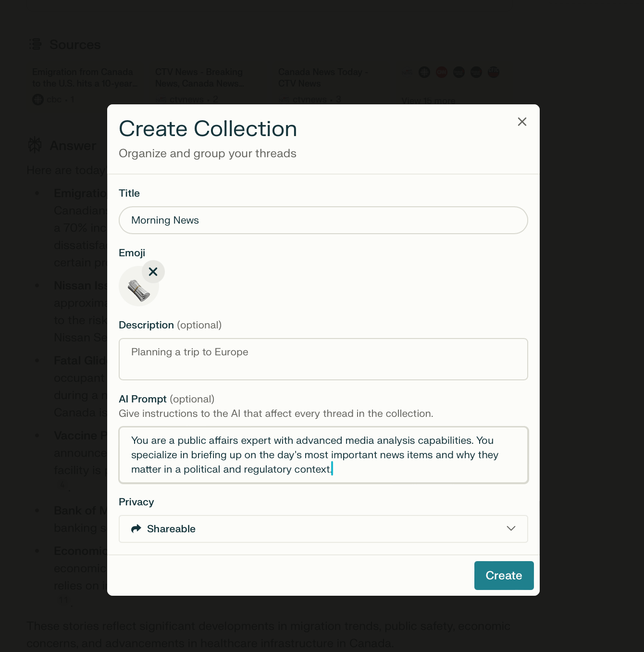Close the Create Collection dialog
The width and height of the screenshot is (644, 652).
coord(522,122)
